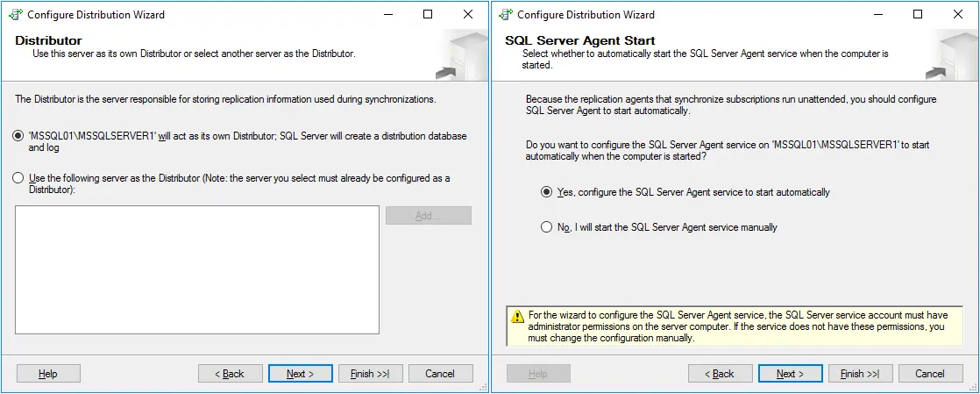Click the warning icon in the yellow permissions note

point(518,315)
